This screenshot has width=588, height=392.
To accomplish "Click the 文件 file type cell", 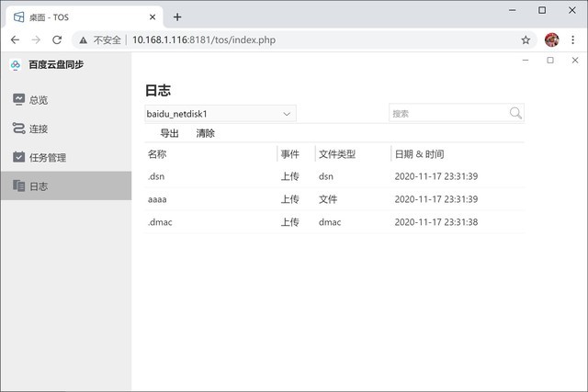I will pyautogui.click(x=328, y=199).
